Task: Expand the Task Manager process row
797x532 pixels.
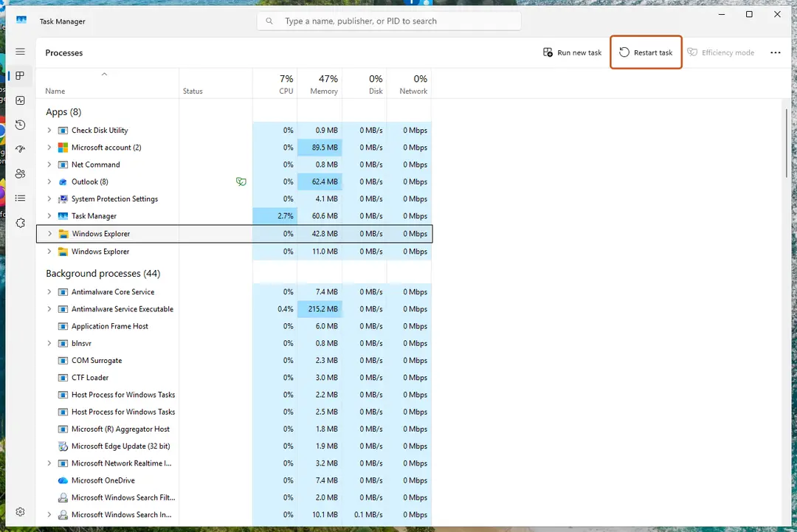Action: pyautogui.click(x=49, y=216)
